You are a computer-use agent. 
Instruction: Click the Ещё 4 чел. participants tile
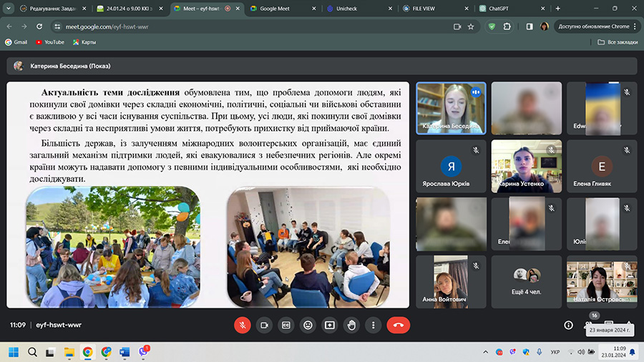(526, 281)
